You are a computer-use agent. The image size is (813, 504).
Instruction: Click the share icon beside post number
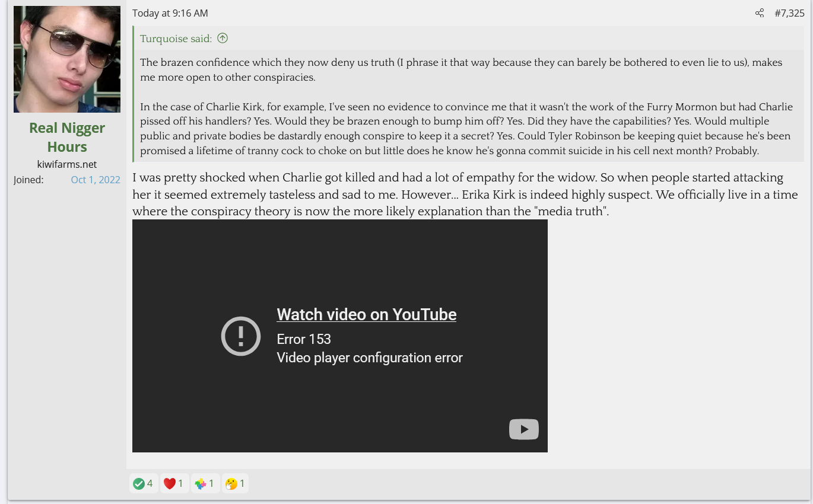tap(759, 13)
